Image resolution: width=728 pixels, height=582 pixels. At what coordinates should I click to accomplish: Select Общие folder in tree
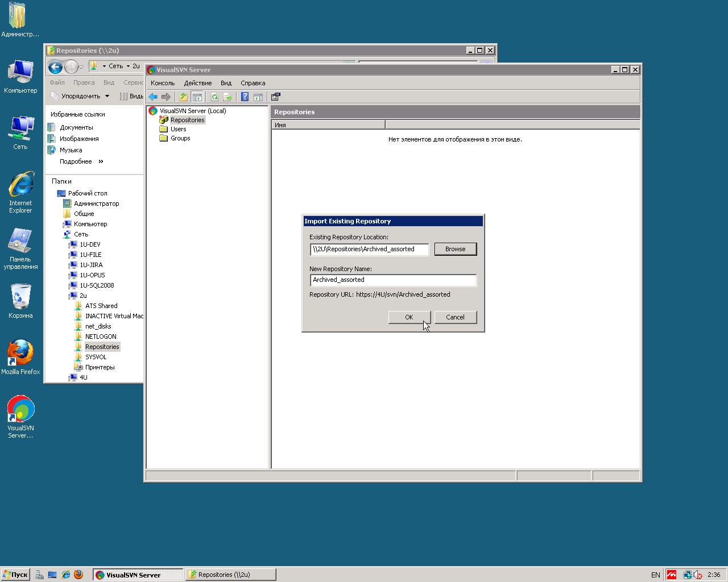point(84,214)
